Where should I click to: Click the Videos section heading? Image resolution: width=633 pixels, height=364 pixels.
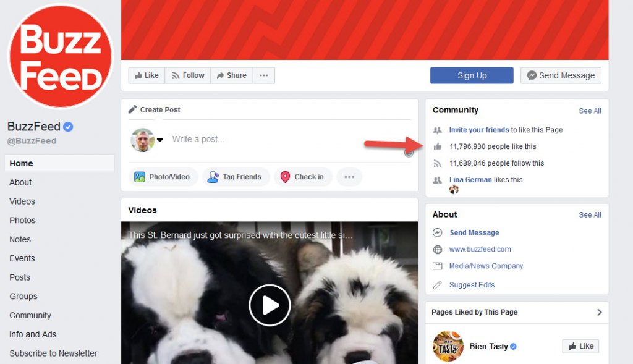[x=143, y=210]
